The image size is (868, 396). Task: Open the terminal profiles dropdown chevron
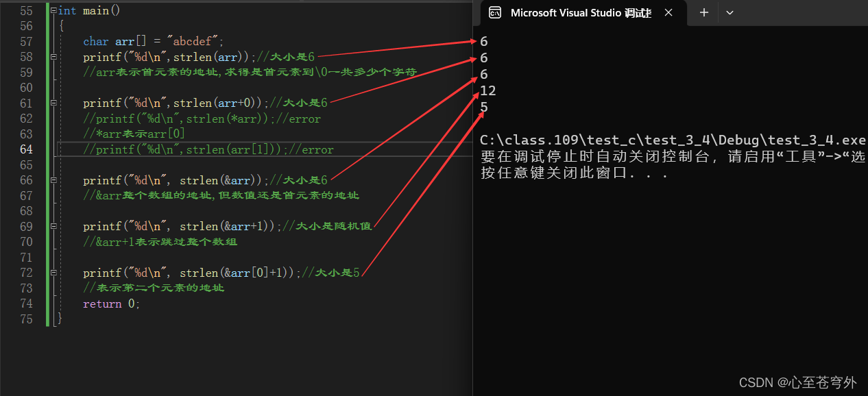point(730,12)
